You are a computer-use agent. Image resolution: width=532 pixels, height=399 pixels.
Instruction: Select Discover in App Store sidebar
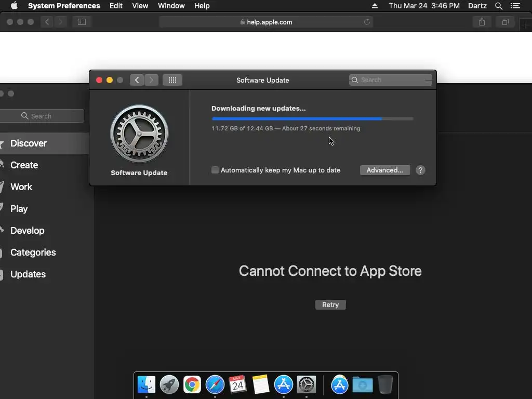(45, 143)
